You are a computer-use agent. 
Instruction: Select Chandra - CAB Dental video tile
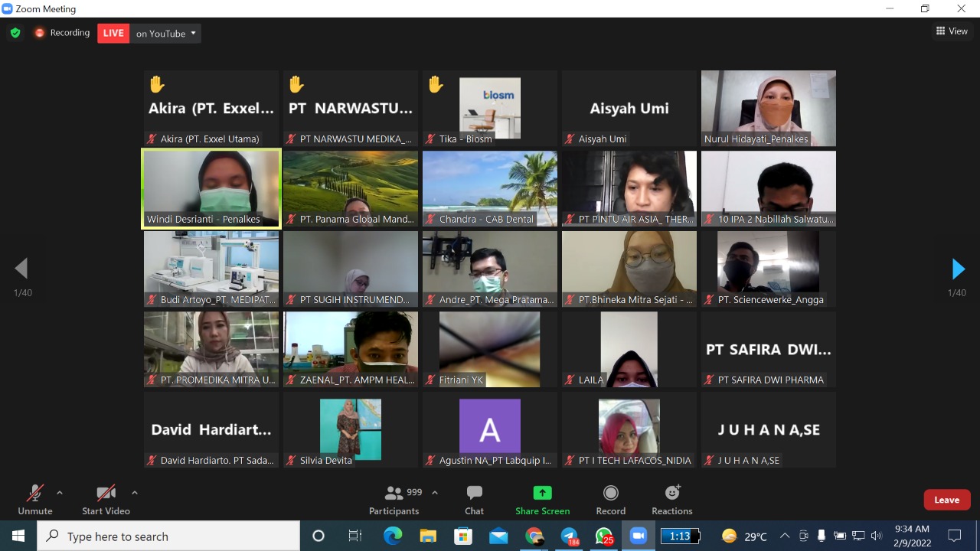point(490,188)
